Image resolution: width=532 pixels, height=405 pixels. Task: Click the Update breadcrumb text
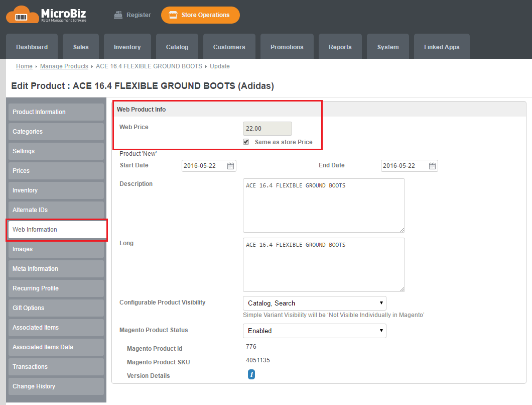pyautogui.click(x=219, y=66)
